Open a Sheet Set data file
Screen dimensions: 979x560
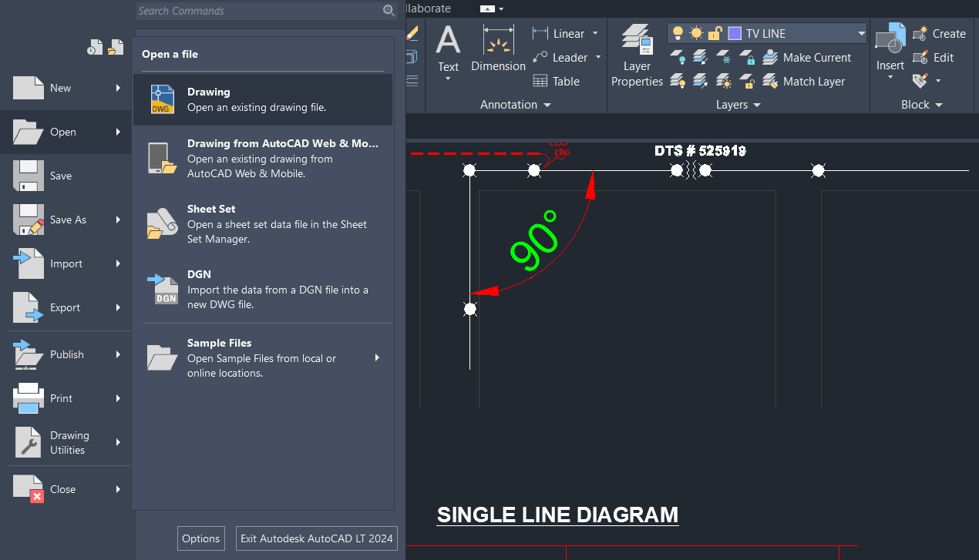(x=263, y=223)
